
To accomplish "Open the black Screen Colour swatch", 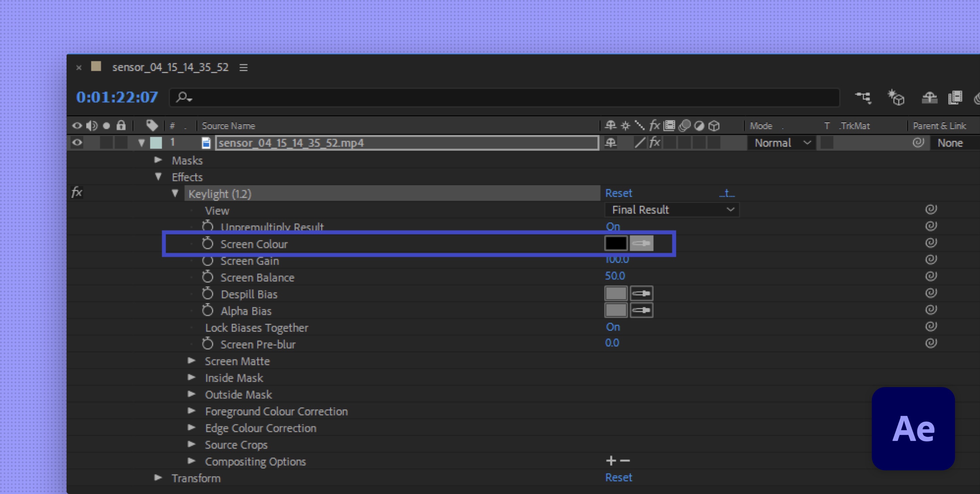I will pyautogui.click(x=615, y=243).
